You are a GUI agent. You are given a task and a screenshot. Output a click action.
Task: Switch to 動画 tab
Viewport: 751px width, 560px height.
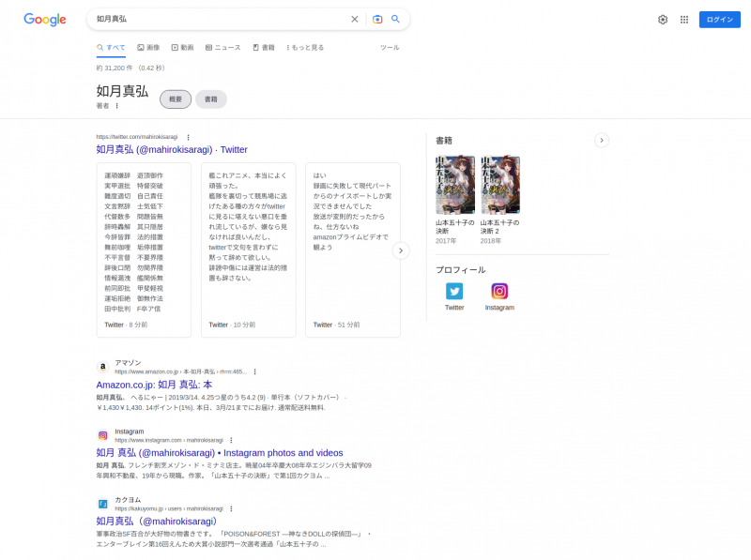(182, 48)
